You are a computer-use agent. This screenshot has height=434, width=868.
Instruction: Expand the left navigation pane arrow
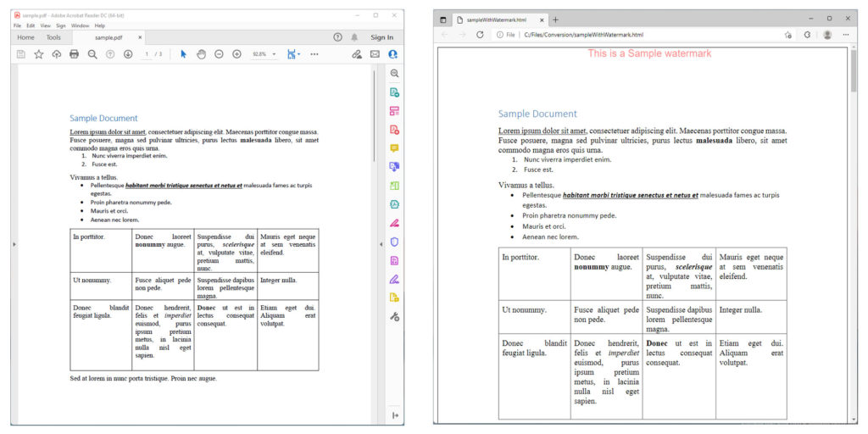pyautogui.click(x=14, y=244)
